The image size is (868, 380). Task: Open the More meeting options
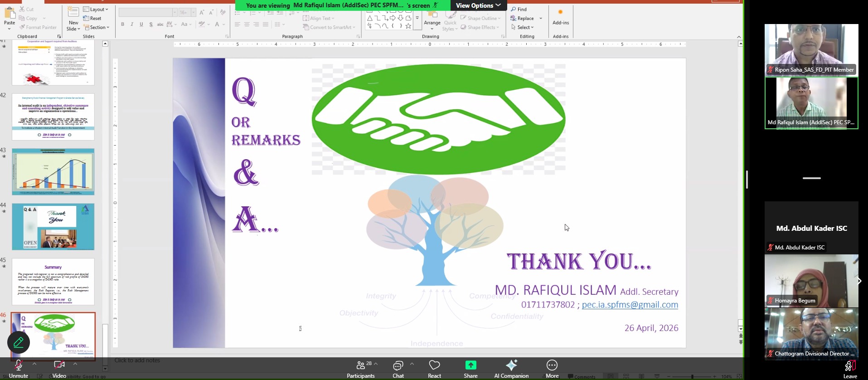pos(552,369)
